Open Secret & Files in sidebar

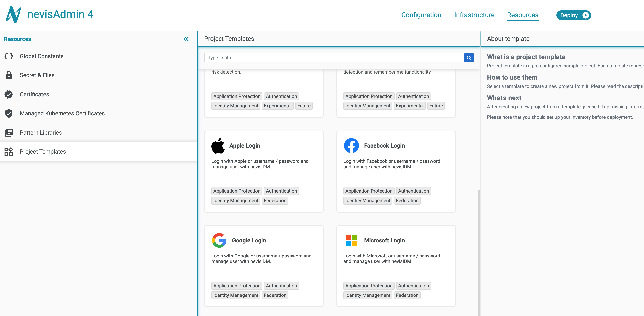pyautogui.click(x=99, y=75)
